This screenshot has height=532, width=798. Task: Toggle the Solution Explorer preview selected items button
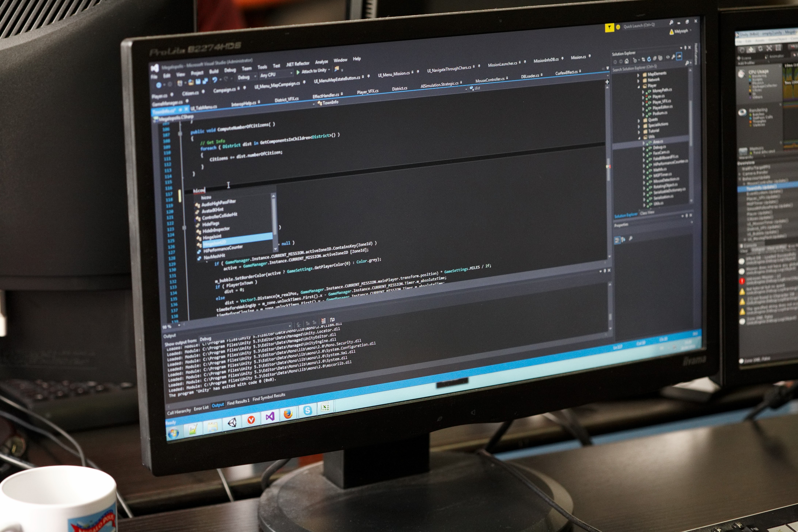tap(679, 56)
